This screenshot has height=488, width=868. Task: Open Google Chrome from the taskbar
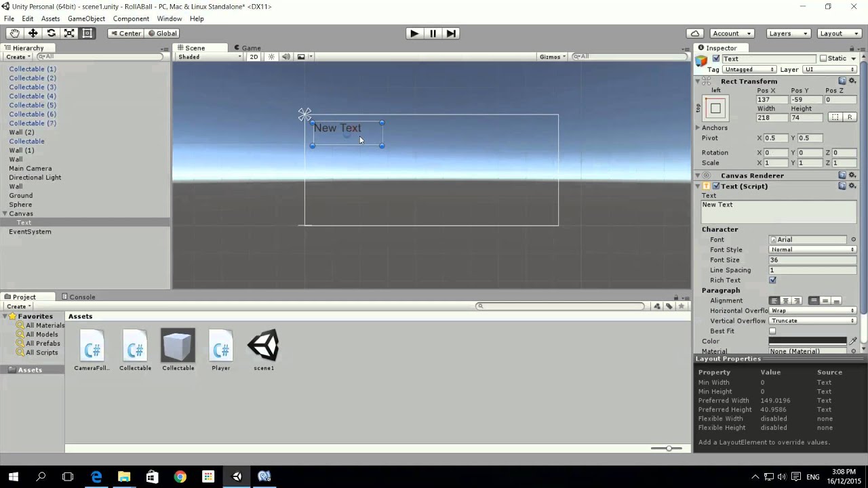(x=180, y=476)
